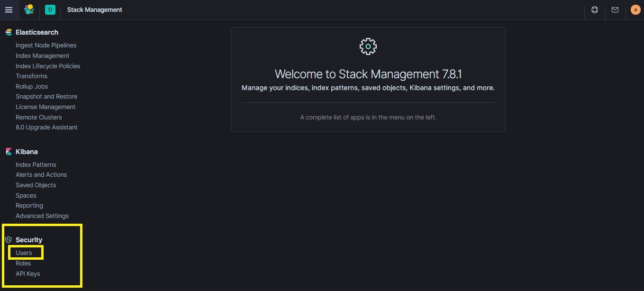The image size is (644, 291).
Task: Open the user avatar 'e' menu
Action: point(635,9)
